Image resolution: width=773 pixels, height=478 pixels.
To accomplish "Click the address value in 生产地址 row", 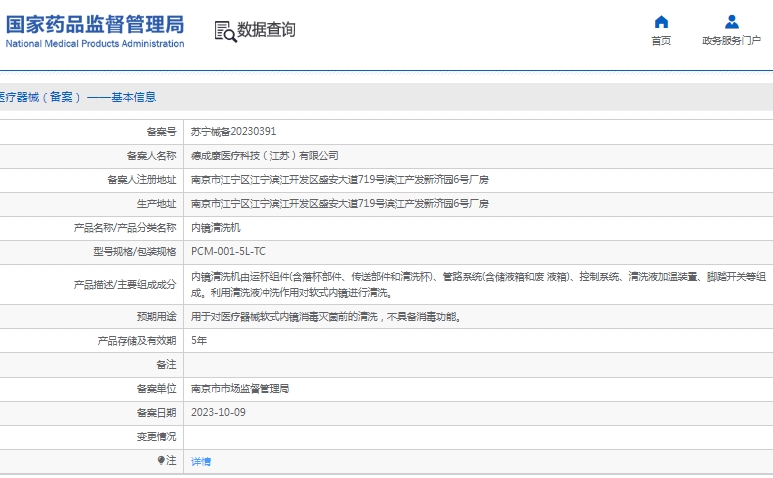I will 340,204.
